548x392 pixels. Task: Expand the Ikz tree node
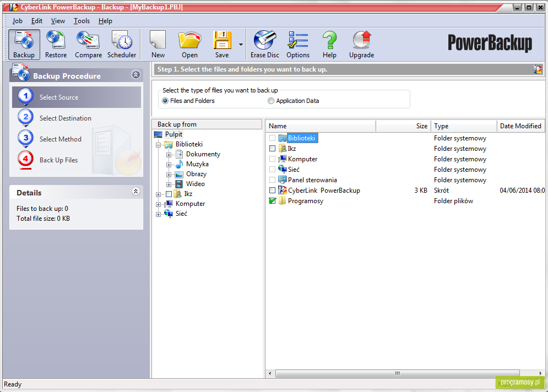158,194
